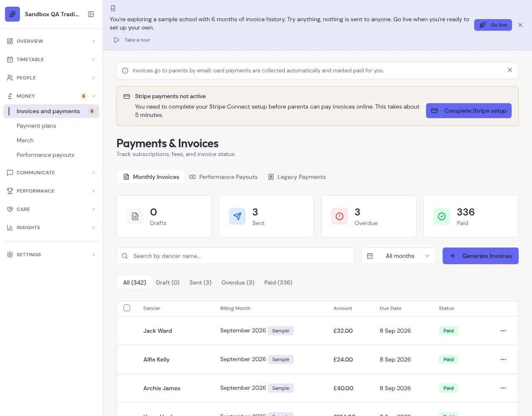The width and height of the screenshot is (532, 416).
Task: Toggle the select-all invoices checkbox
Action: (x=127, y=308)
